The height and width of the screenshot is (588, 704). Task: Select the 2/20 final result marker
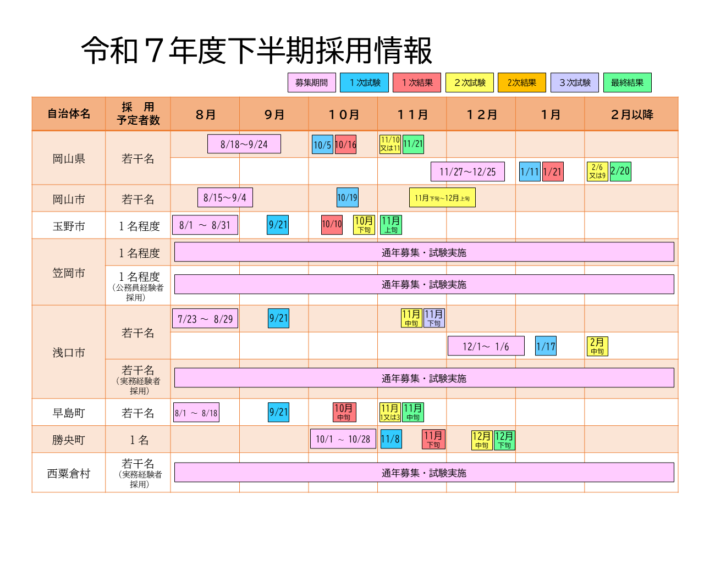pyautogui.click(x=620, y=171)
